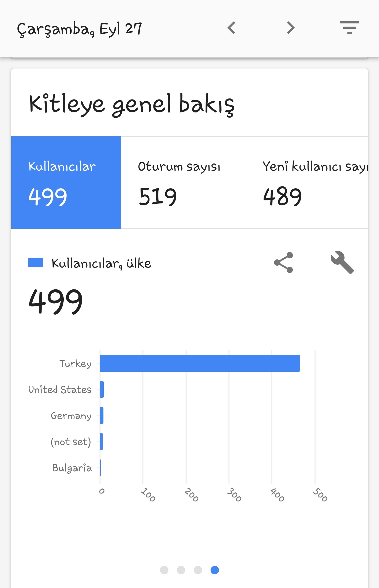
Task: Tap the (not set) bar
Action: point(102,442)
